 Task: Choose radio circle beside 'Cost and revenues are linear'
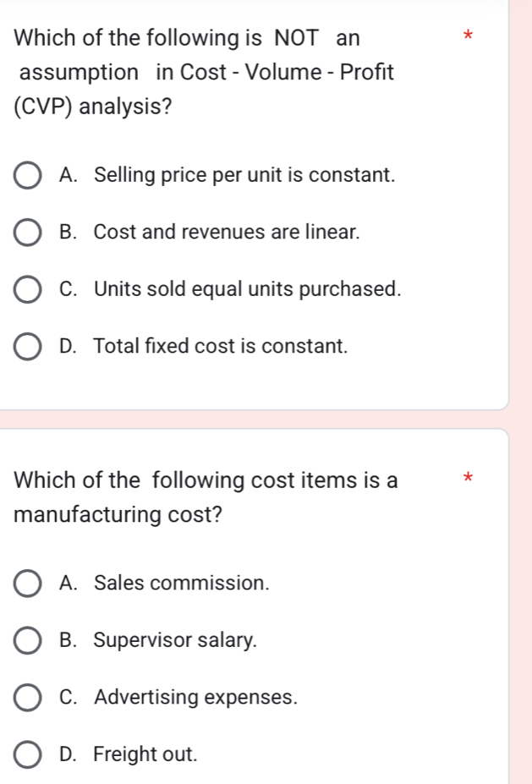pyautogui.click(x=29, y=232)
